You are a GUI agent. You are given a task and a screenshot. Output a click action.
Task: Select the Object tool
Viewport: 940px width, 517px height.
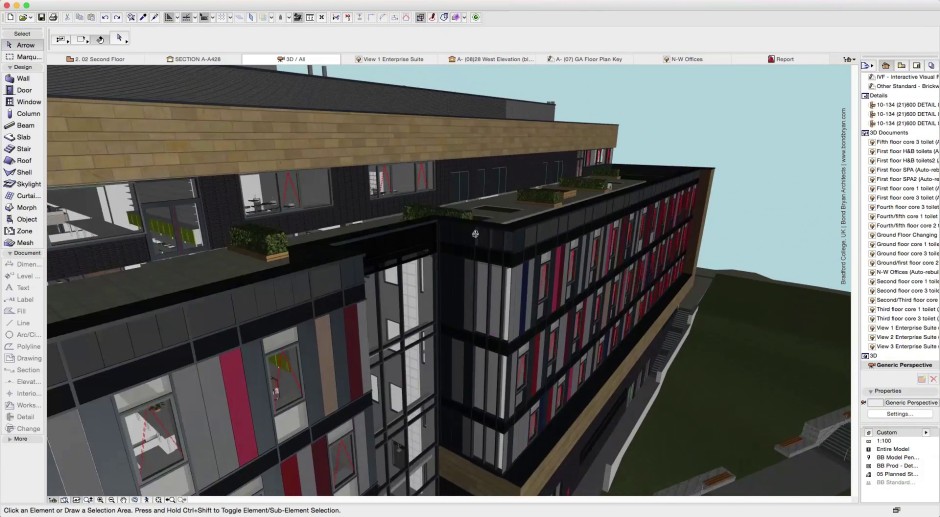pos(22,219)
